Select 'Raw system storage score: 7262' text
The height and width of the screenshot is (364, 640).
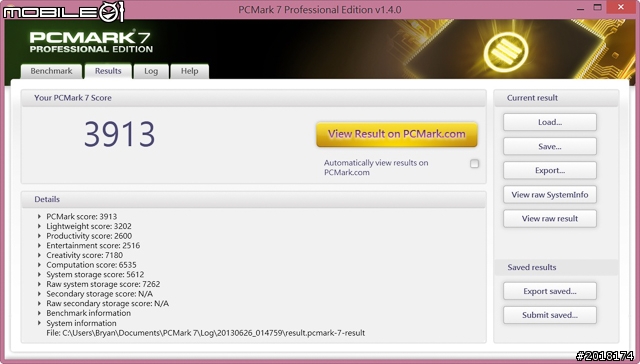tap(103, 284)
